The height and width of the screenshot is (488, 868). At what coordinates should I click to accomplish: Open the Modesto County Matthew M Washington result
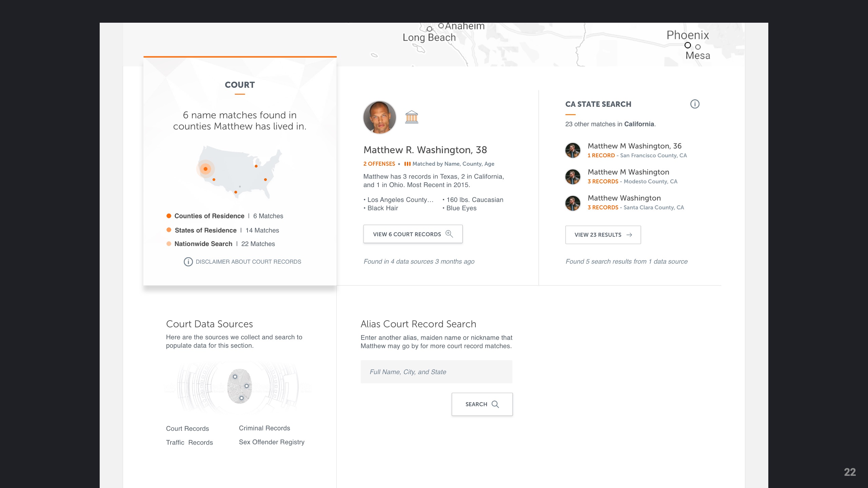628,172
